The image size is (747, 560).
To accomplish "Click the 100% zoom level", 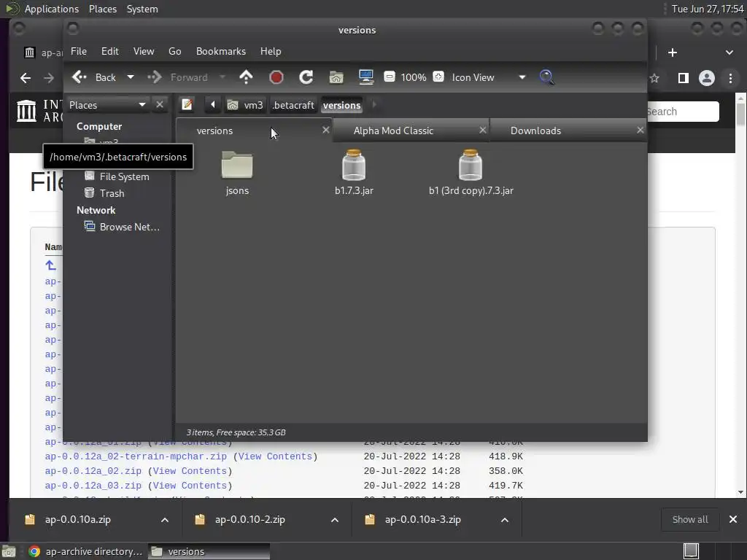I will (x=413, y=77).
